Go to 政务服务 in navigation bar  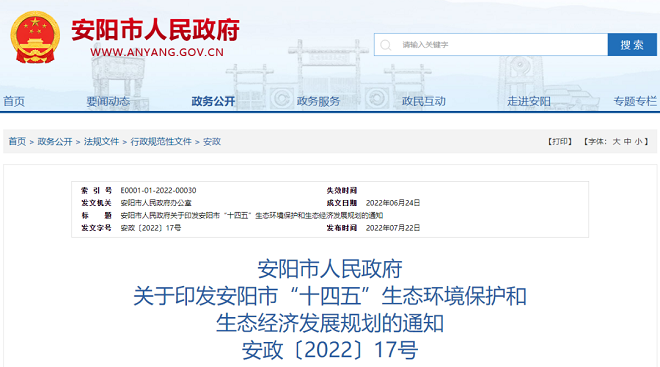[x=319, y=101]
